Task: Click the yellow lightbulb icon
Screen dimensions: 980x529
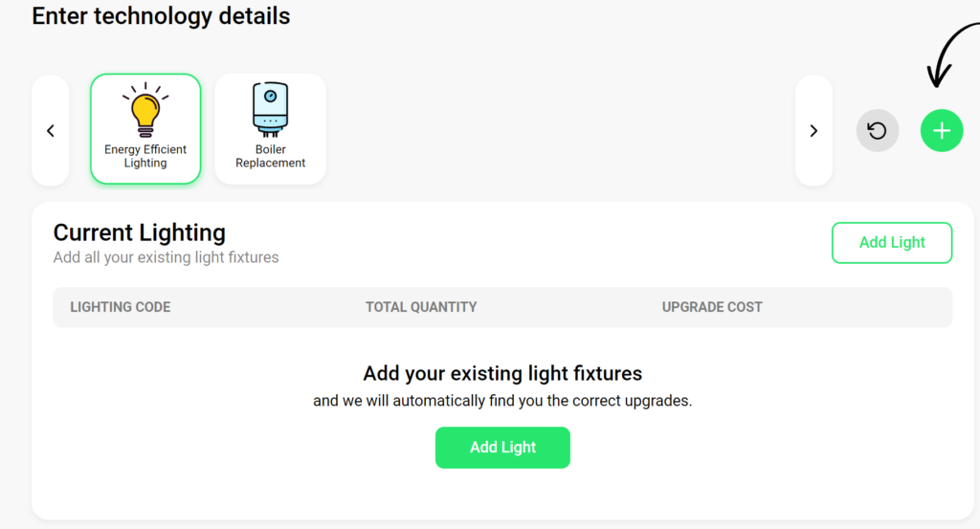Action: [145, 110]
